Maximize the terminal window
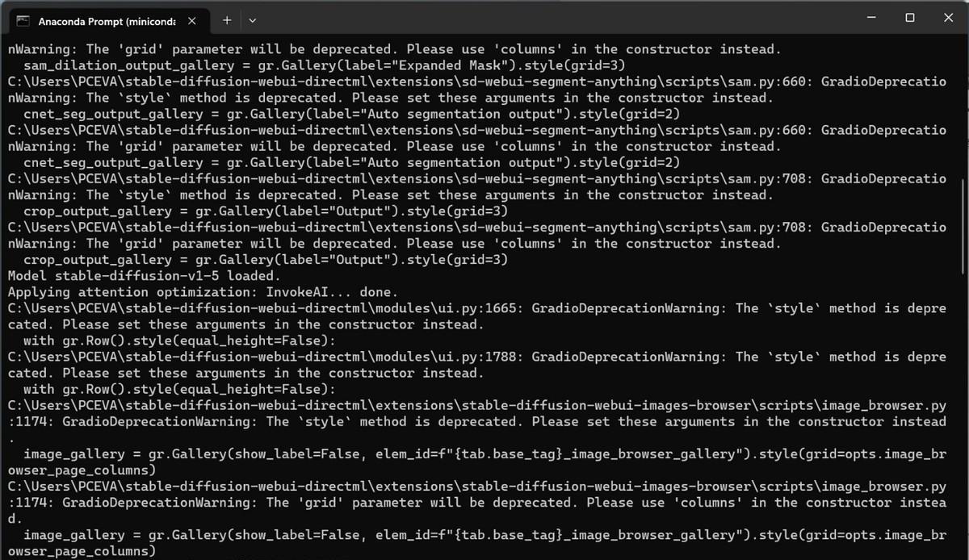Screen dimensions: 969x560 [x=910, y=18]
